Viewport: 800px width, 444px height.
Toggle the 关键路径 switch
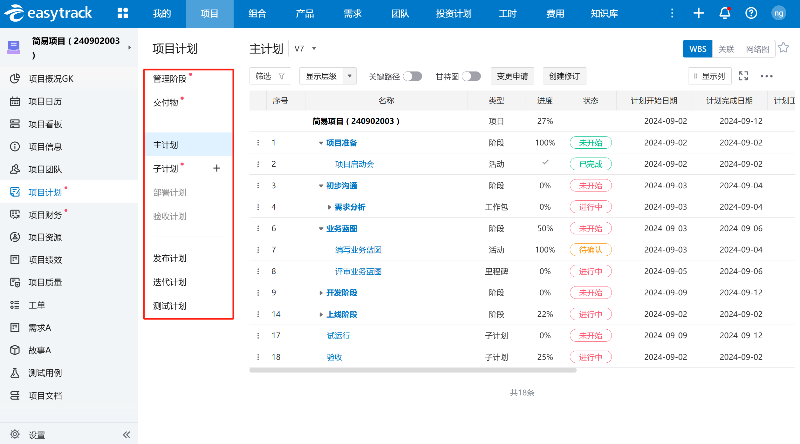point(413,76)
